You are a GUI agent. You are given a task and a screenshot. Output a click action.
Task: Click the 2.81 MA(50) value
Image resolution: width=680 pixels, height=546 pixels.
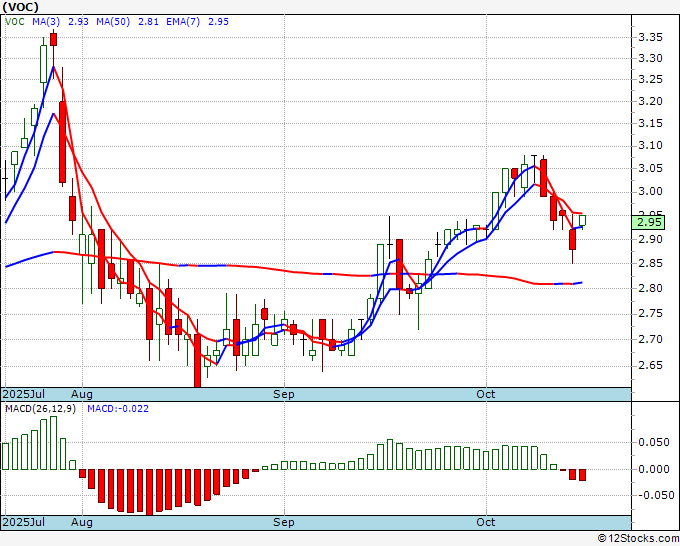click(x=148, y=22)
